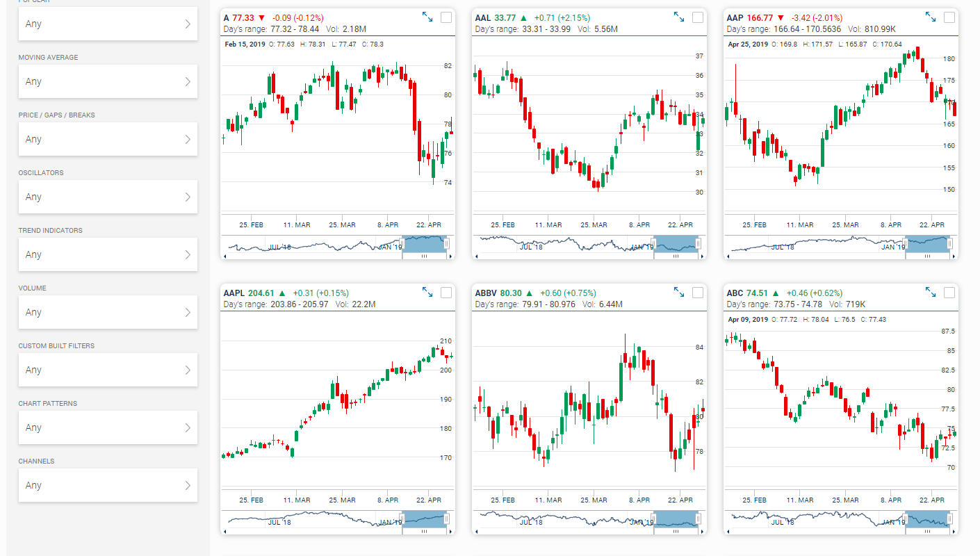
Task: Tick the AAPL chart checkbox
Action: 446,293
